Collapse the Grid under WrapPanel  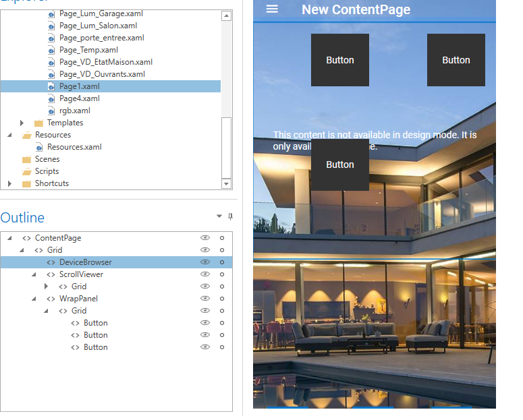(46, 311)
